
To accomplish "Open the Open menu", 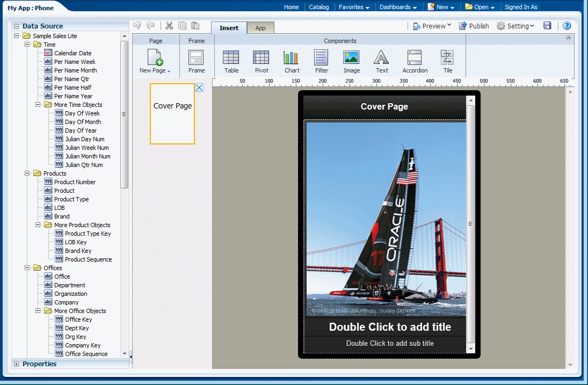I will click(x=480, y=7).
